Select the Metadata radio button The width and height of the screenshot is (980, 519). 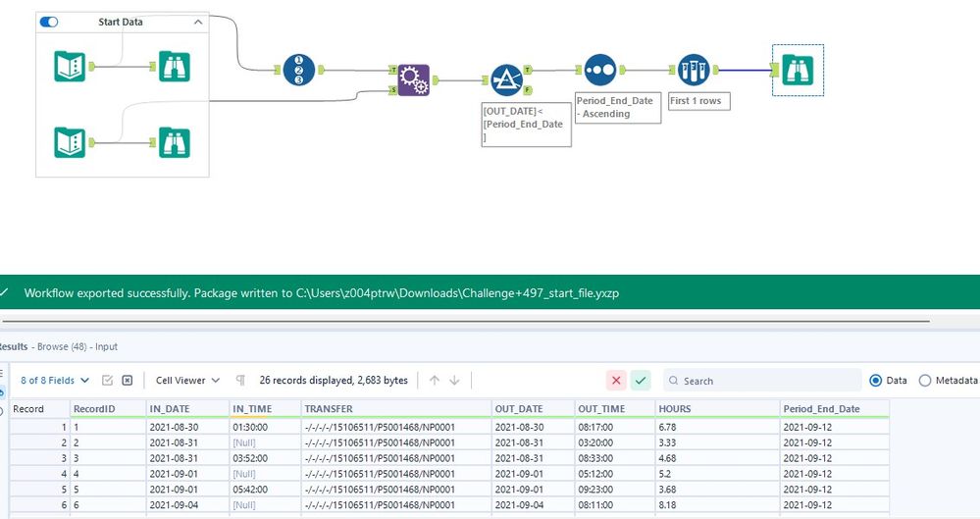tap(925, 381)
